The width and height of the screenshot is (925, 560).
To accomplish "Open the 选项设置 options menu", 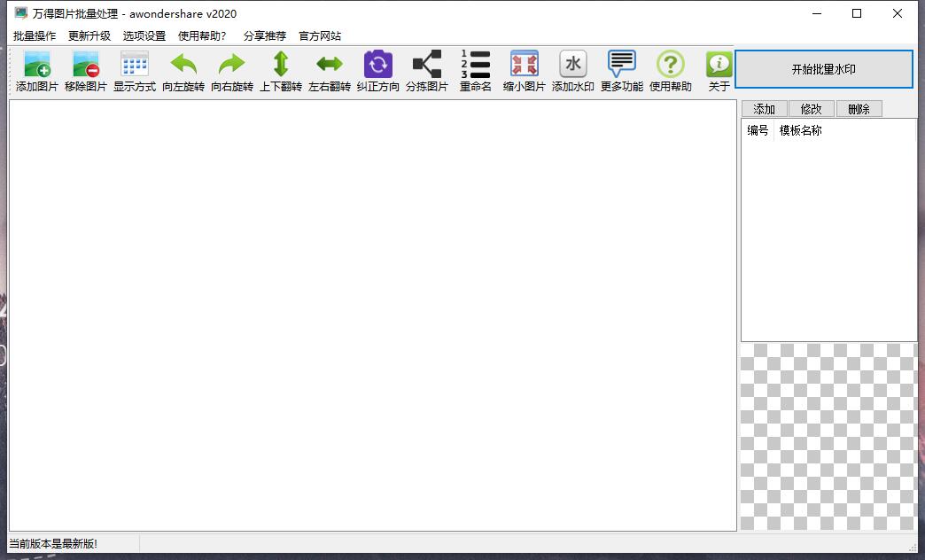I will (144, 36).
